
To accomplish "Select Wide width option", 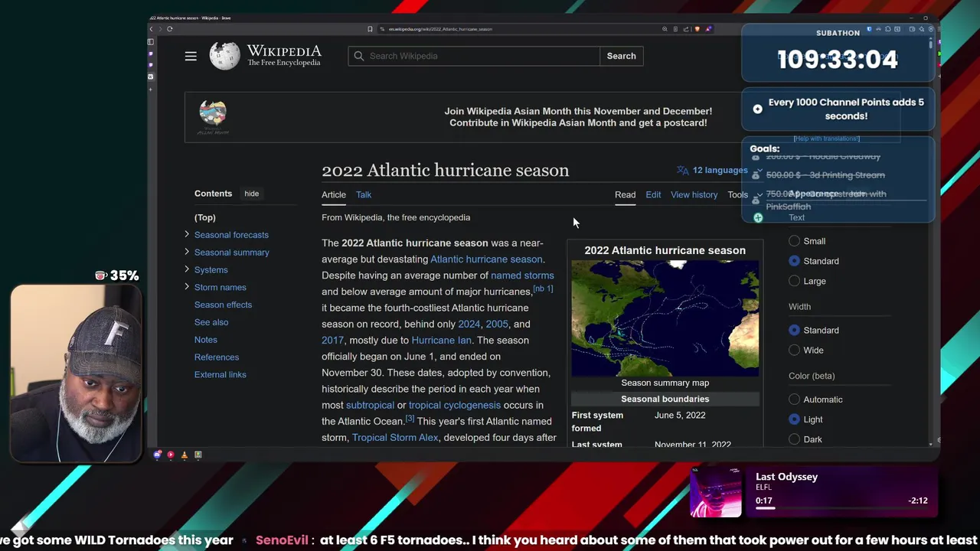I will point(794,350).
